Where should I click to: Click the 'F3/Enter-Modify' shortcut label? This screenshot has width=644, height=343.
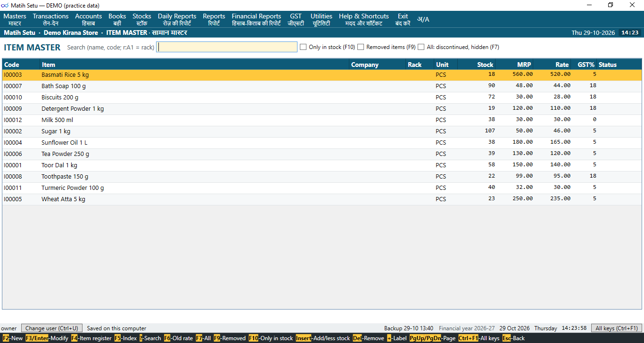(x=47, y=338)
